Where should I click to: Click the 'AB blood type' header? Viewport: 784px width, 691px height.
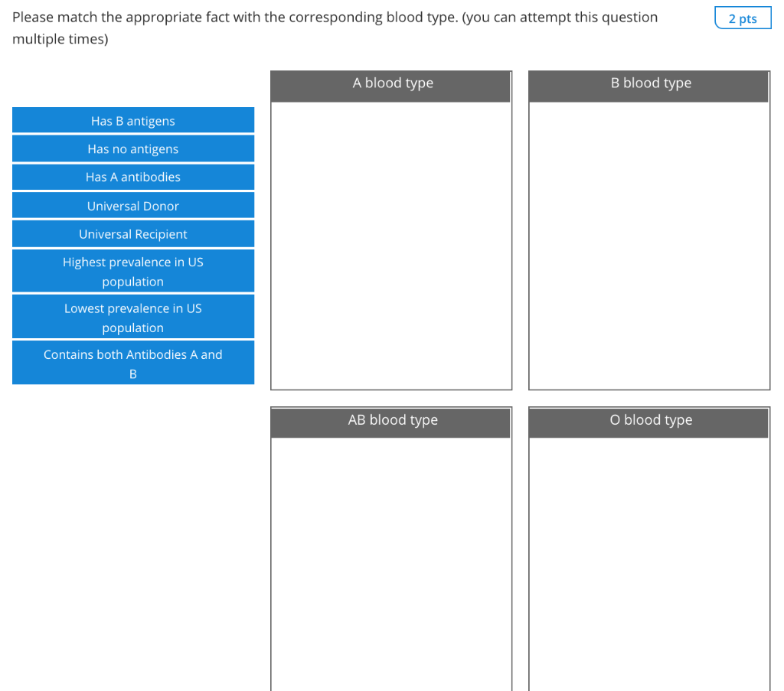pyautogui.click(x=391, y=422)
